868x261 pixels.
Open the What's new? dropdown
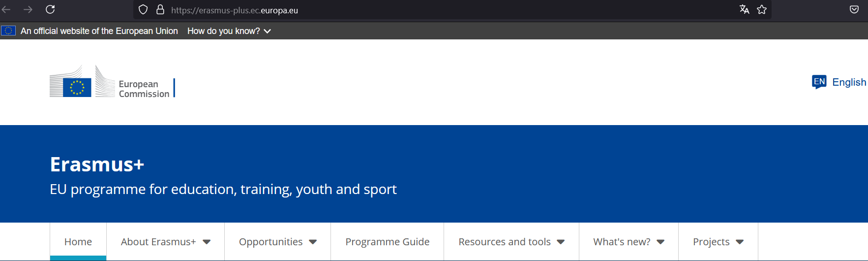pos(629,242)
